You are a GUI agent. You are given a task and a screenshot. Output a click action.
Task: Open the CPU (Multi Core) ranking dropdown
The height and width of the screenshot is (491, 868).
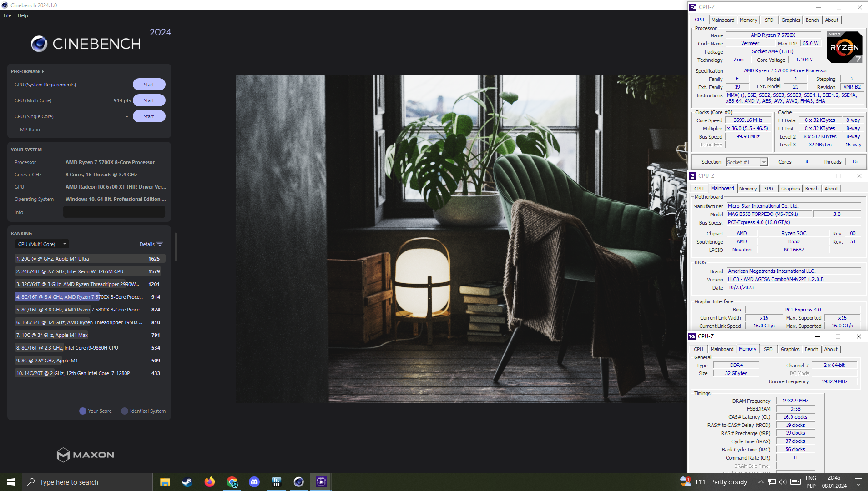tap(42, 244)
